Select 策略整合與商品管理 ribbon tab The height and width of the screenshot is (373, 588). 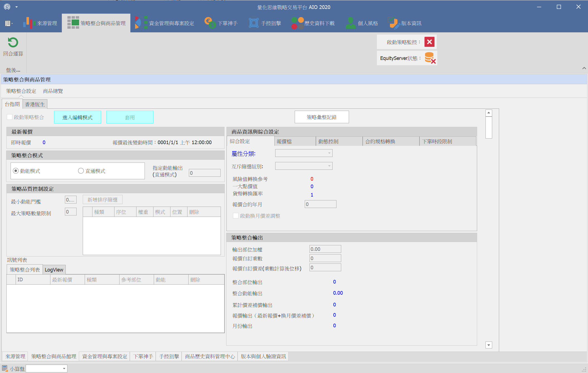point(96,23)
